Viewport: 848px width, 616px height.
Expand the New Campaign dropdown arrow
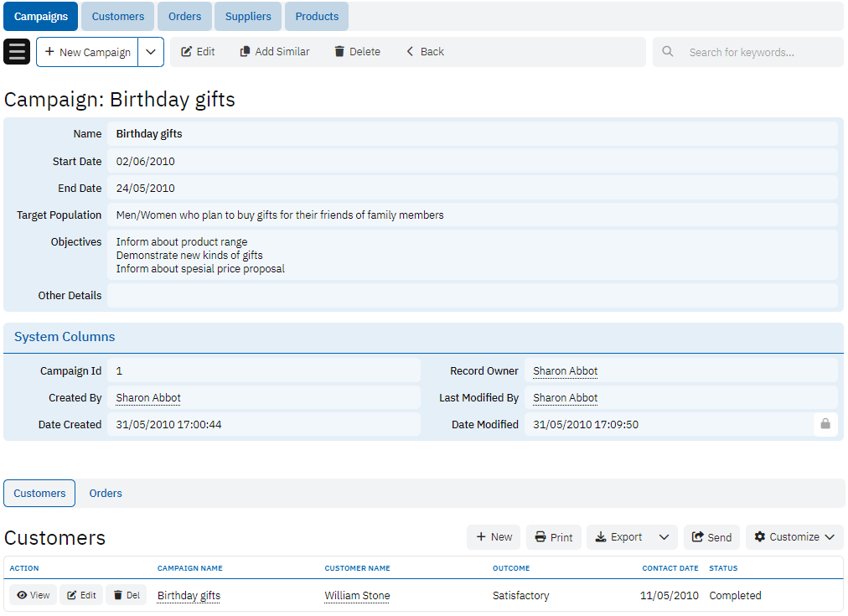[x=151, y=52]
